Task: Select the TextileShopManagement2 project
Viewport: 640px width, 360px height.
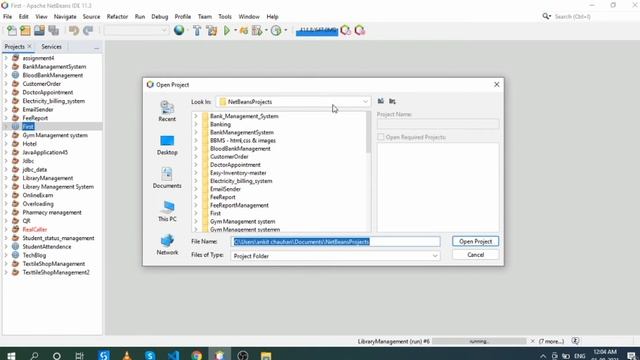Action: pyautogui.click(x=56, y=272)
